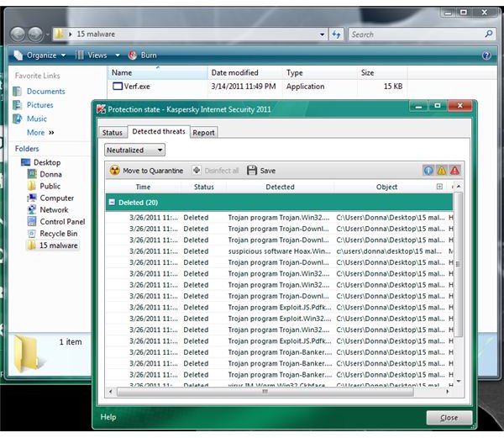Open the Report tab
504x438 pixels.
click(203, 133)
